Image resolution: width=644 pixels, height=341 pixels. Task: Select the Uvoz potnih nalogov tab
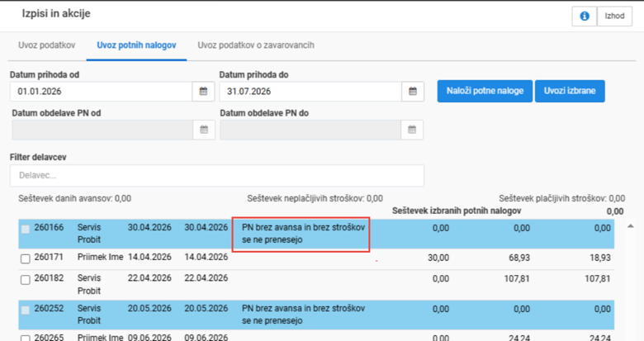[x=136, y=45]
